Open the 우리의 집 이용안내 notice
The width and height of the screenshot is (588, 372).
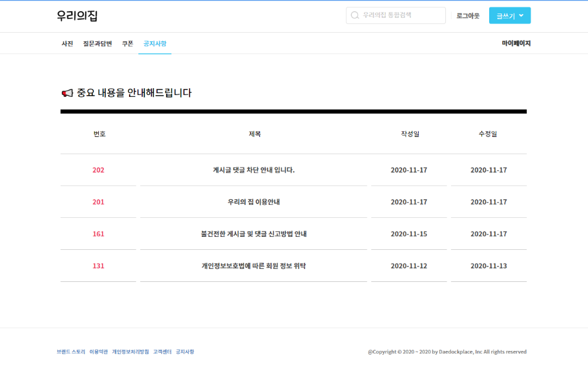tap(253, 202)
